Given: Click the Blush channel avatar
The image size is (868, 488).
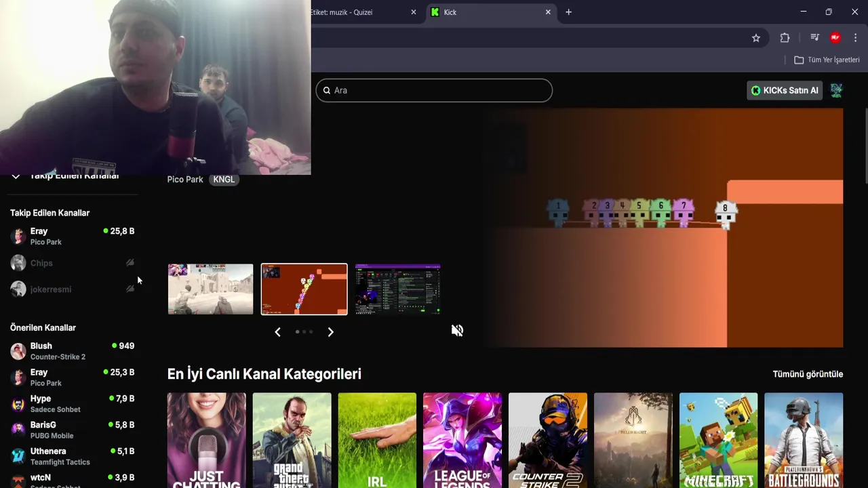Looking at the screenshot, I should [18, 351].
